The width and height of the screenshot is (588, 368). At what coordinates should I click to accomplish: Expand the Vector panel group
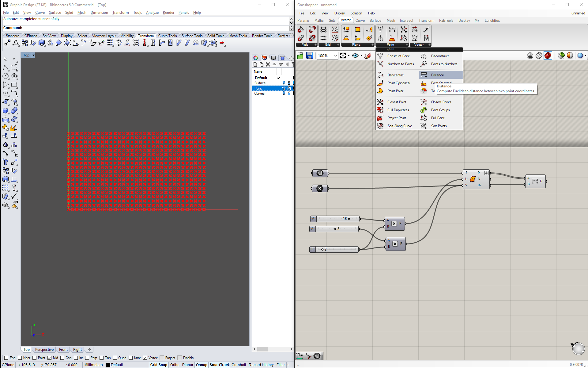[420, 45]
